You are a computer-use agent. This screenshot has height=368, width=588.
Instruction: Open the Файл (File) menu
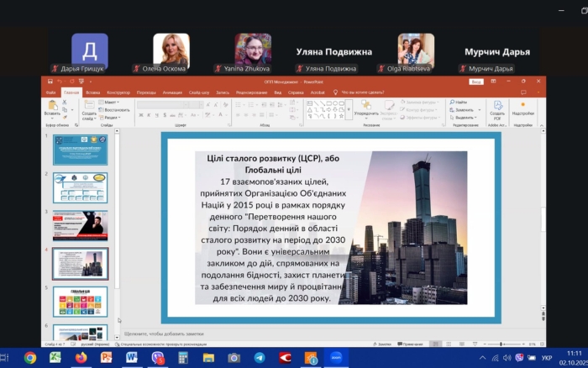(50, 92)
